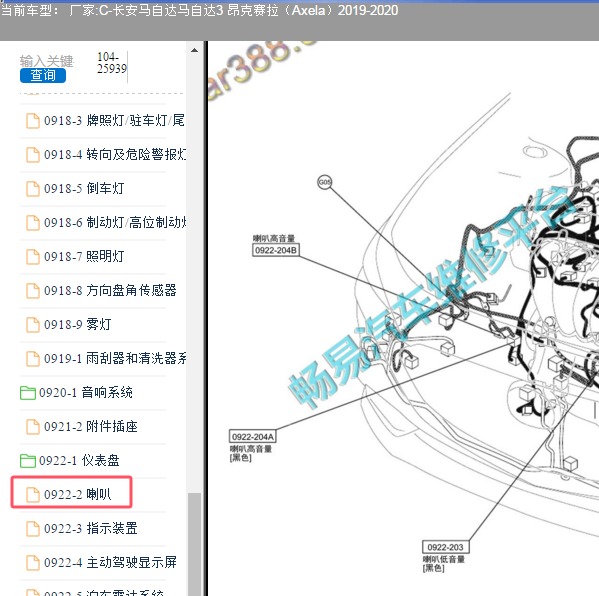Click the G05 ground point marker
Viewport: 599px width, 596px height.
325,182
